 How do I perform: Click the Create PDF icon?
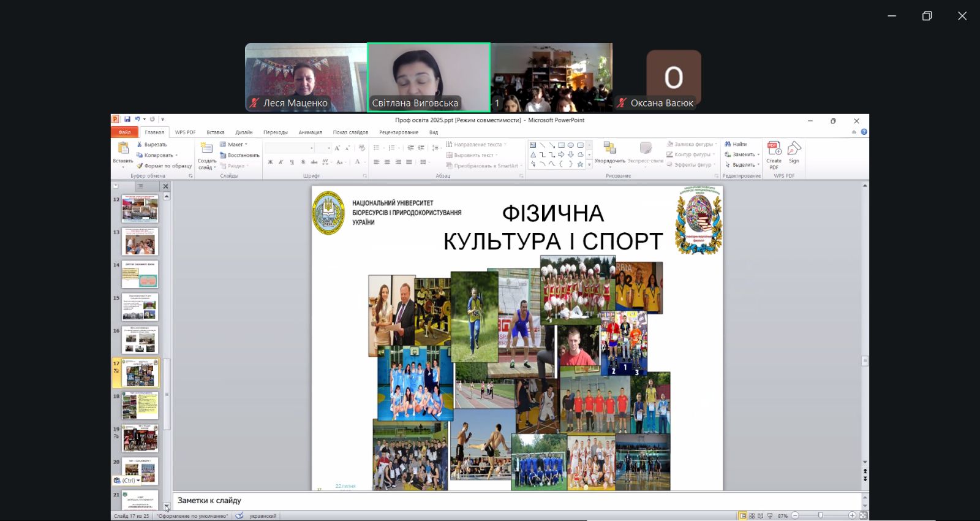pos(774,149)
